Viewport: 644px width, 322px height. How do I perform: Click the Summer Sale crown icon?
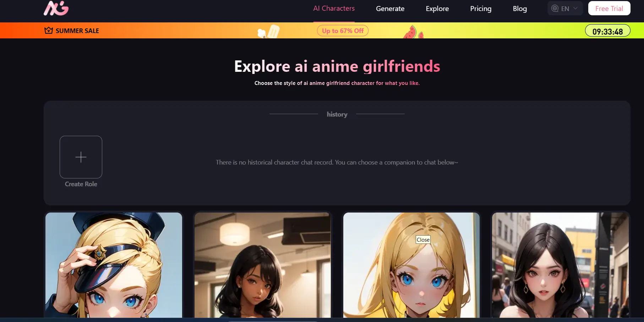click(x=49, y=31)
